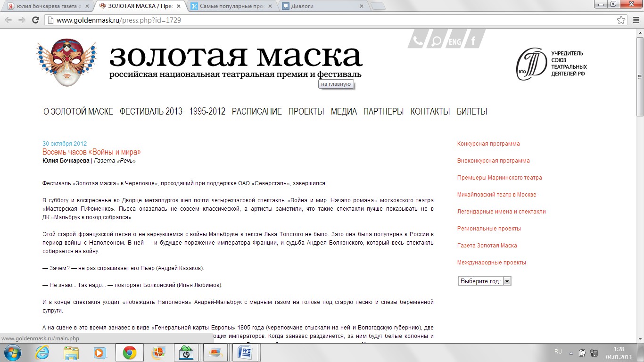The width and height of the screenshot is (644, 362).
Task: Open the «Выберите год» year dropdown
Action: [485, 281]
